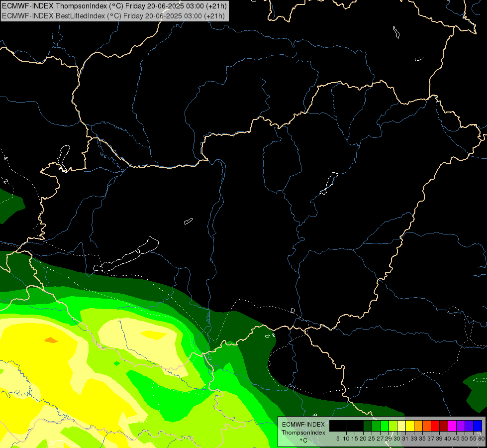Select the medium green 25-27 legend swatch
487x448 pixels.
tap(376, 426)
